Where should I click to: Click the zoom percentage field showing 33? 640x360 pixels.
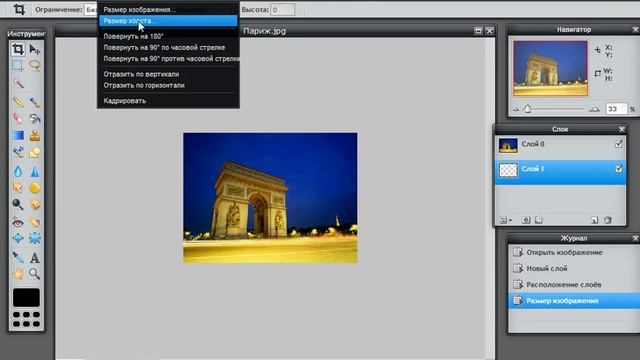(x=616, y=109)
